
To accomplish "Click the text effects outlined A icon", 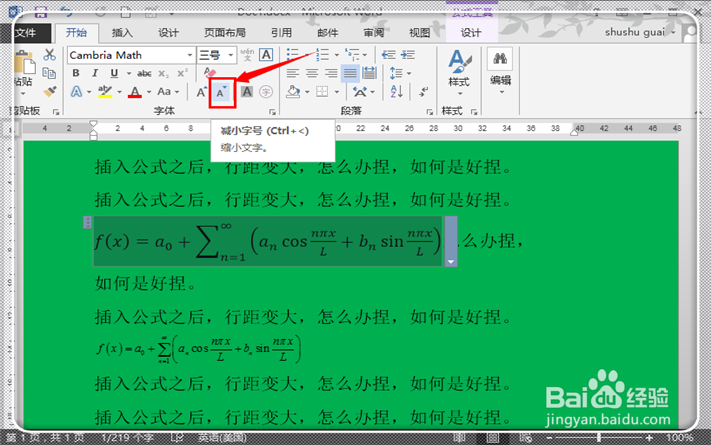I will coord(77,92).
